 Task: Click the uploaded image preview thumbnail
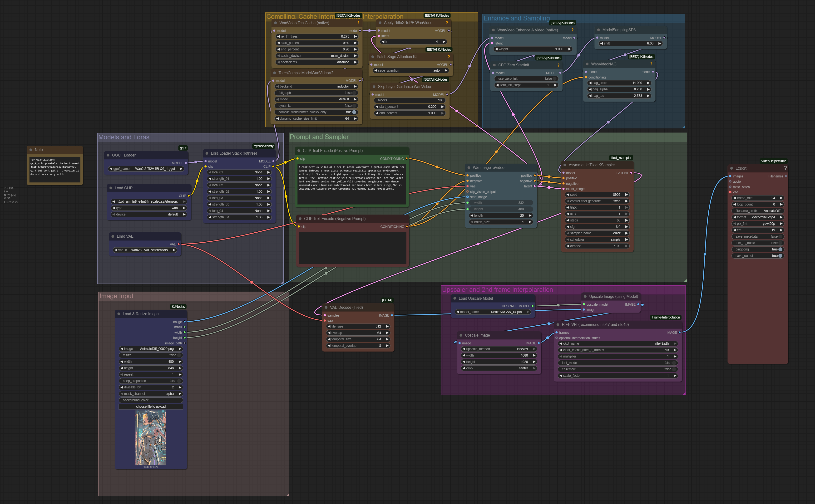(x=151, y=438)
